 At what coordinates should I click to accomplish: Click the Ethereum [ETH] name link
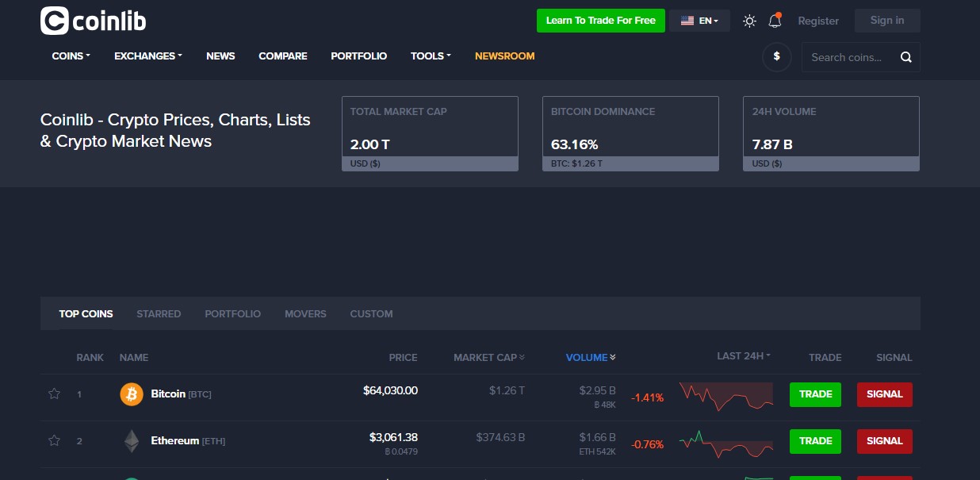(188, 440)
